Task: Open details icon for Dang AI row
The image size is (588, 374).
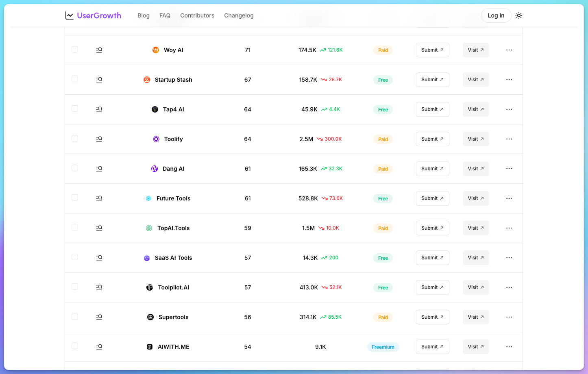Action: click(99, 169)
